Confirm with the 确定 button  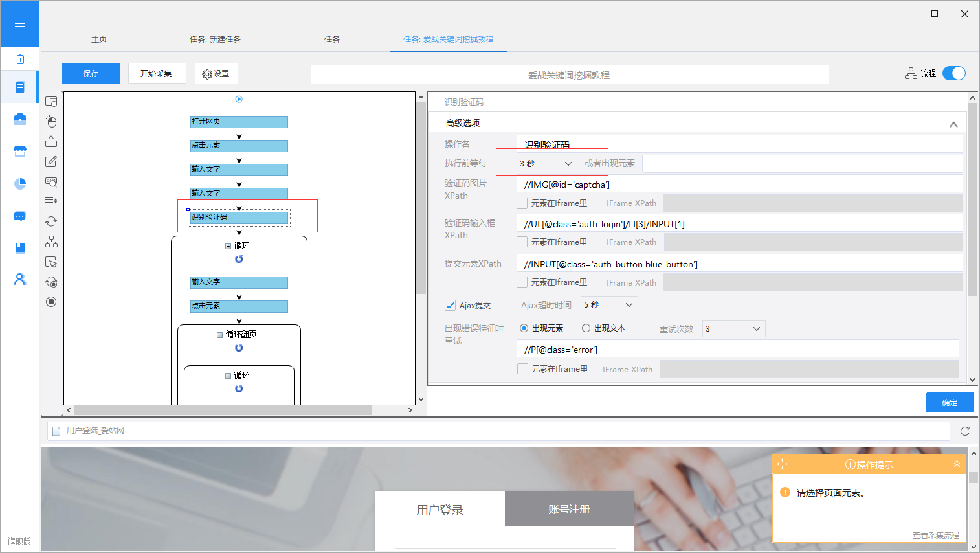[950, 403]
